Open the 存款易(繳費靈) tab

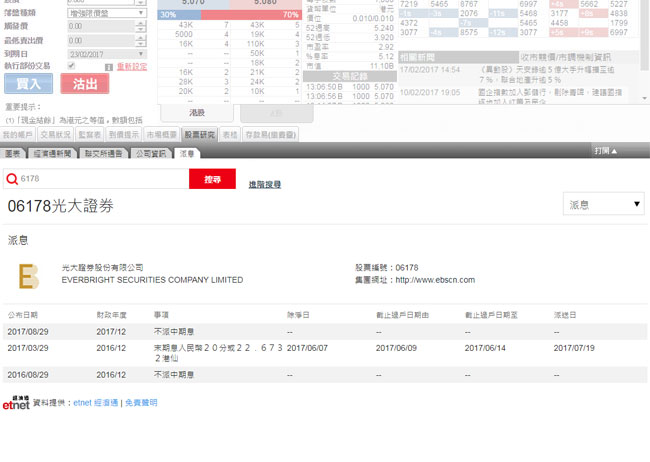tap(270, 134)
